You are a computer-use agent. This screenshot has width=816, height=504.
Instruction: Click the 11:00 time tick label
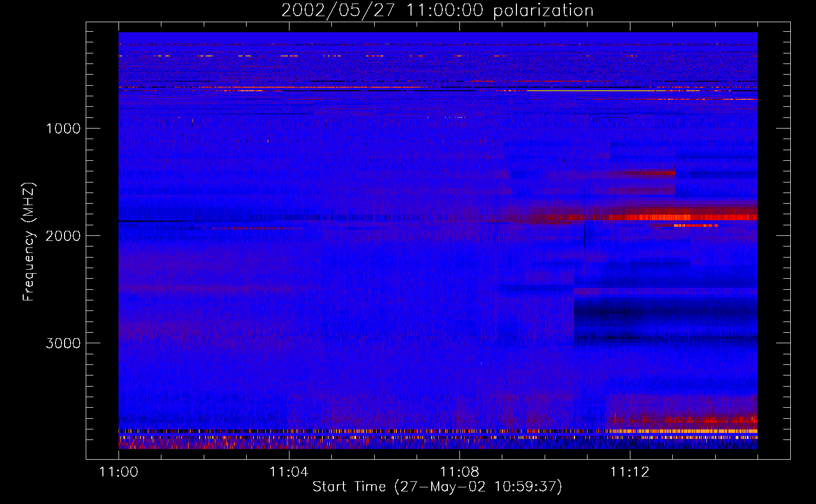click(119, 472)
